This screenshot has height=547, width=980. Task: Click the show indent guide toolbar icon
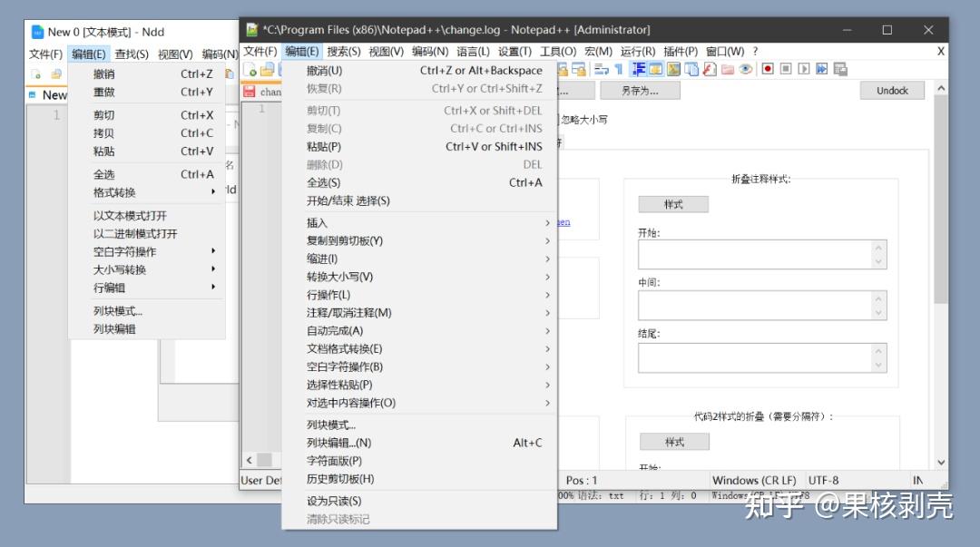639,68
